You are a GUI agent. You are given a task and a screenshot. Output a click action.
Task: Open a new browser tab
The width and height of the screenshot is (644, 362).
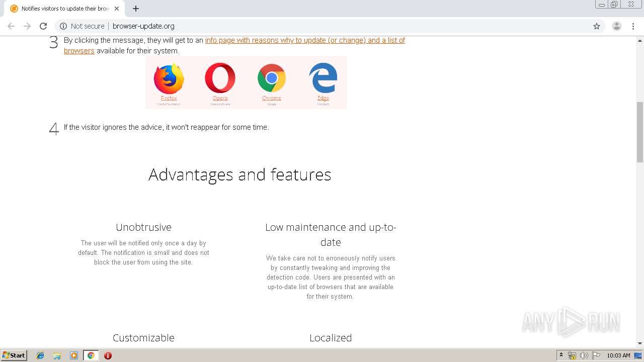[136, 9]
